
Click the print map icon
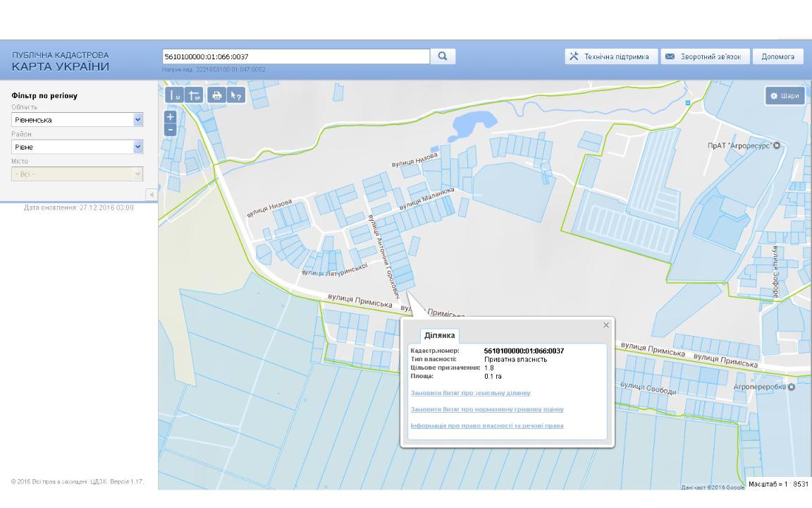pyautogui.click(x=216, y=95)
